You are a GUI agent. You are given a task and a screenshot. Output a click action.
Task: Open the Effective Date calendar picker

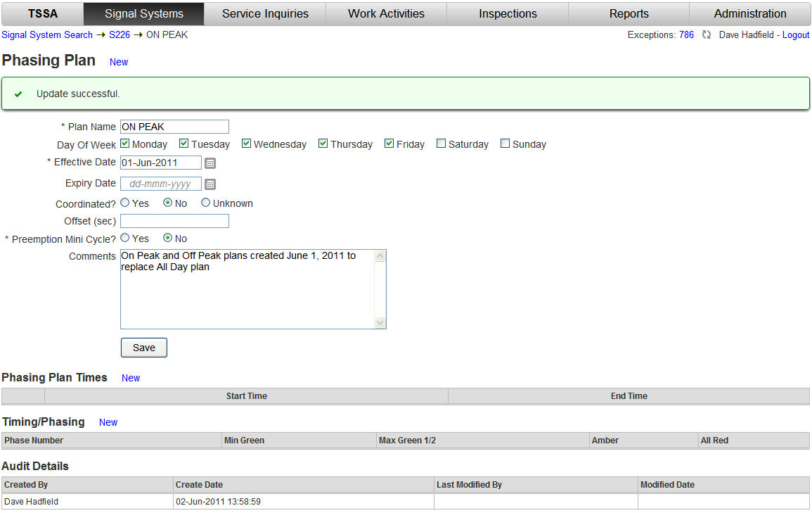coord(210,163)
